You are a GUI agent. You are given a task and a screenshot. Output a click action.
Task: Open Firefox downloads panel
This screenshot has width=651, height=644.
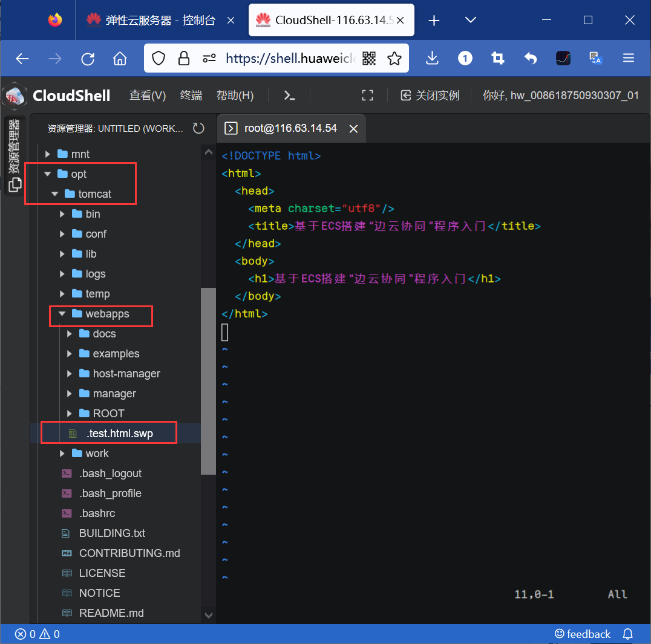pyautogui.click(x=432, y=58)
